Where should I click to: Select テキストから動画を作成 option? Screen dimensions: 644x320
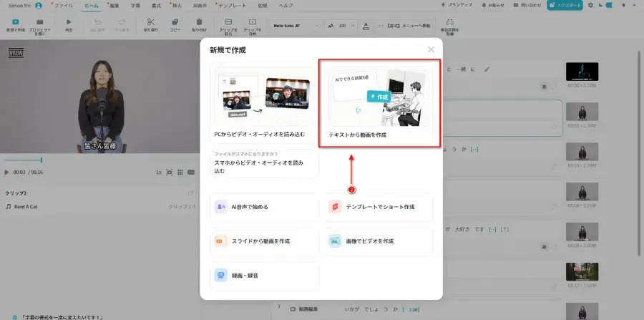pos(379,103)
